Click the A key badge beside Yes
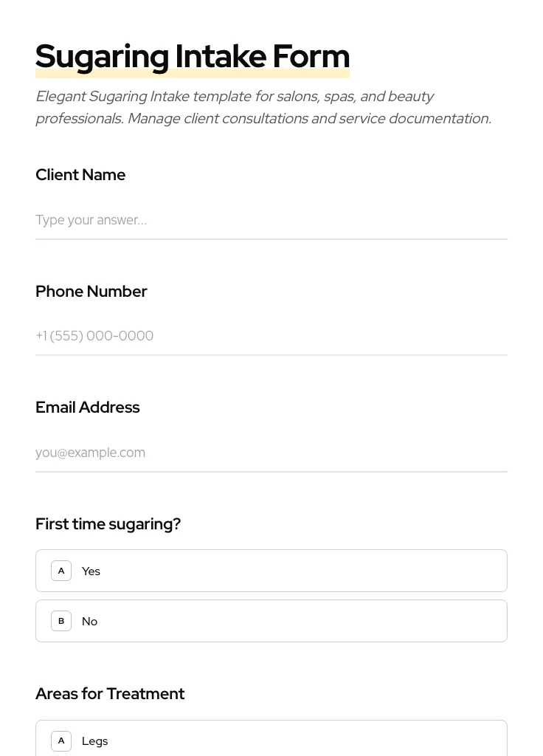543x756 pixels. [61, 571]
